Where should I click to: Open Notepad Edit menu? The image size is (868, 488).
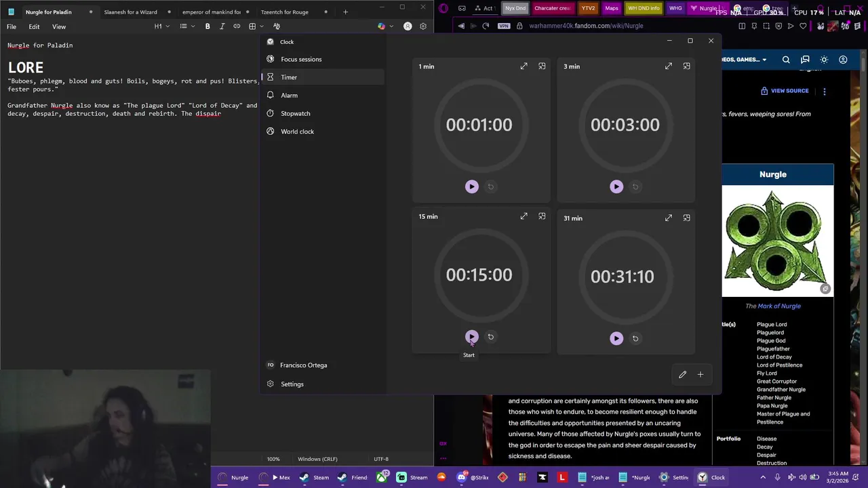pos(34,26)
